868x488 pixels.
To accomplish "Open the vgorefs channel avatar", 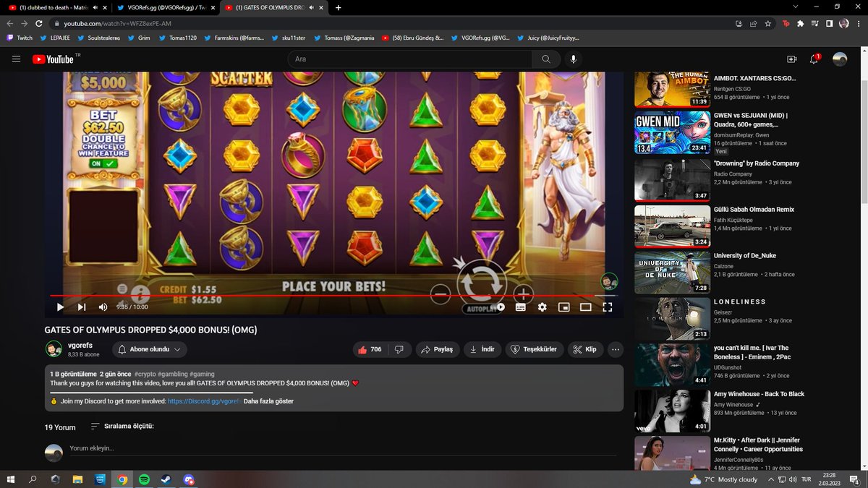I will click(54, 349).
